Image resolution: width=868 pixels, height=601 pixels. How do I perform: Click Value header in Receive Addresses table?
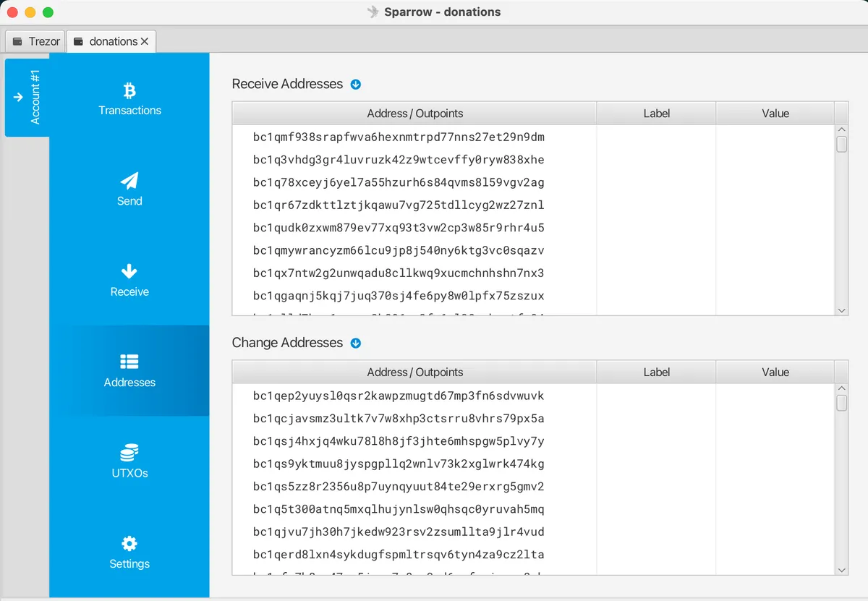[x=775, y=114]
